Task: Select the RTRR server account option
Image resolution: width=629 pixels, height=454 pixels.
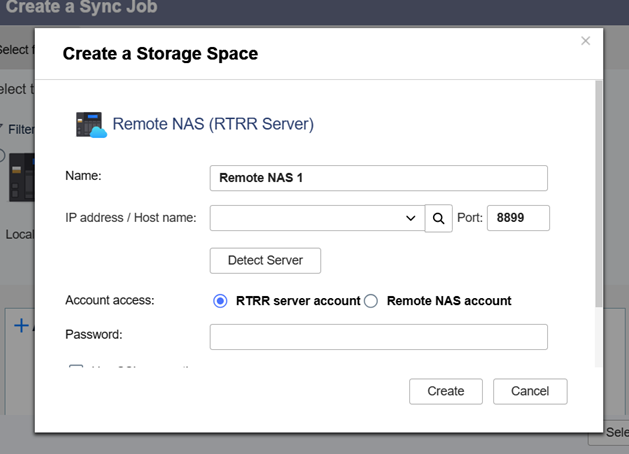Action: point(221,301)
